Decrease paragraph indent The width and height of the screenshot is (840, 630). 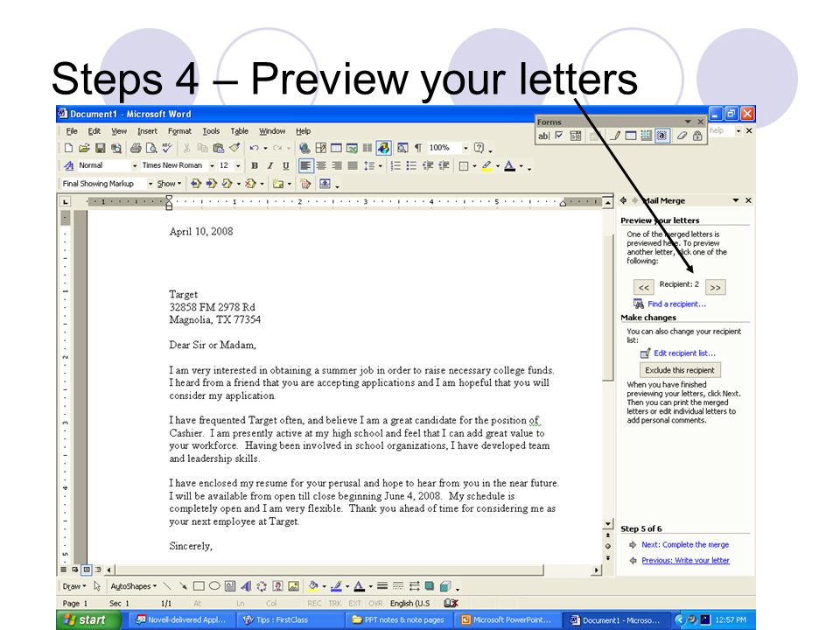coord(428,166)
